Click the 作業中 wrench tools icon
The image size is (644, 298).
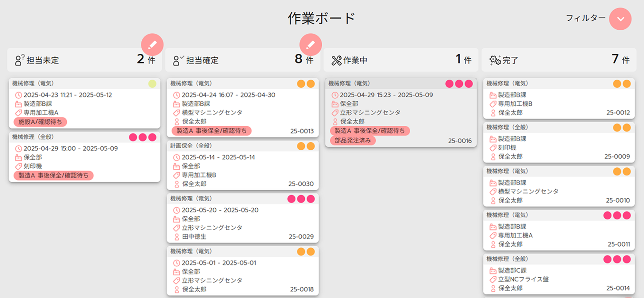(336, 60)
